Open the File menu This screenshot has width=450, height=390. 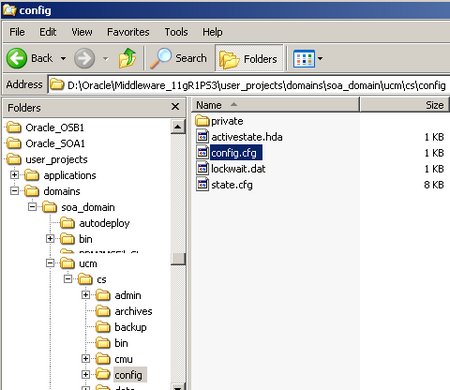coord(17,32)
